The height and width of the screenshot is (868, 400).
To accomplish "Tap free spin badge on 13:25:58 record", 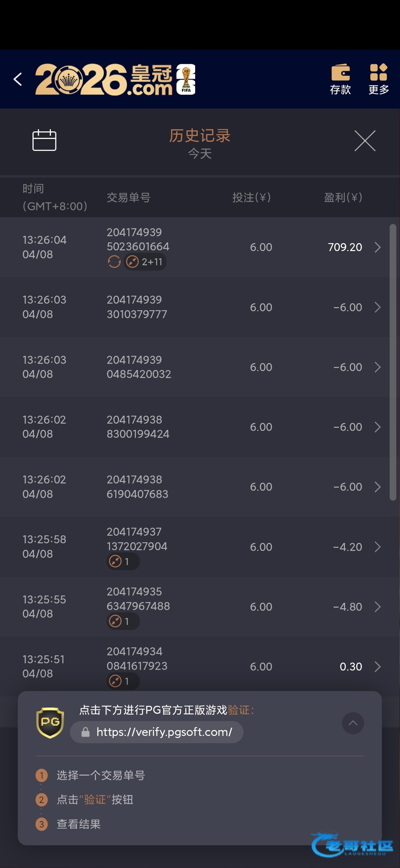I will 123,561.
